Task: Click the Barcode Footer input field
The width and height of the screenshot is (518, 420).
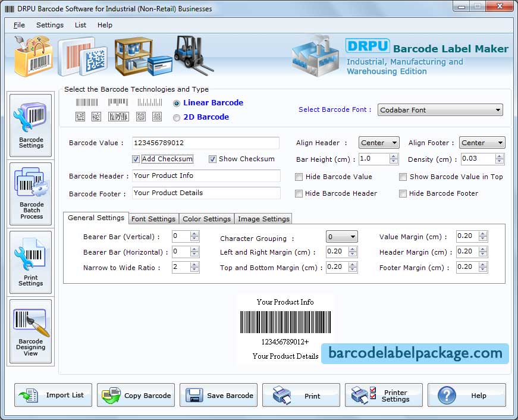Action: (x=206, y=193)
